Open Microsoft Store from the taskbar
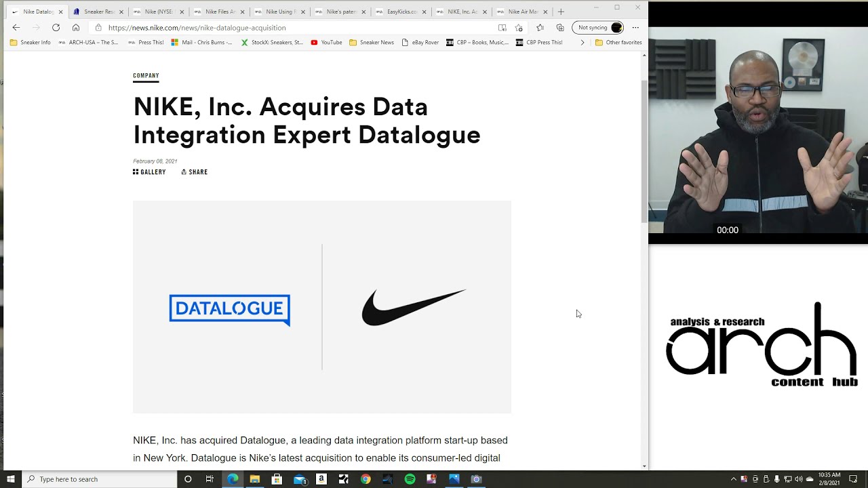868x488 pixels. [x=277, y=479]
